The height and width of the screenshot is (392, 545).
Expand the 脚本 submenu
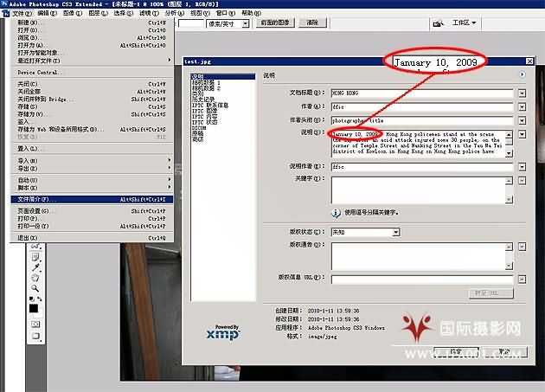(x=92, y=188)
